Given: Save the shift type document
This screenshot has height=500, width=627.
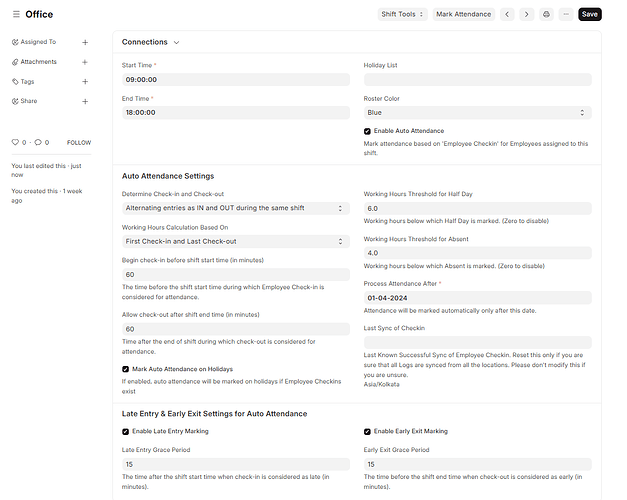Looking at the screenshot, I should pos(589,14).
